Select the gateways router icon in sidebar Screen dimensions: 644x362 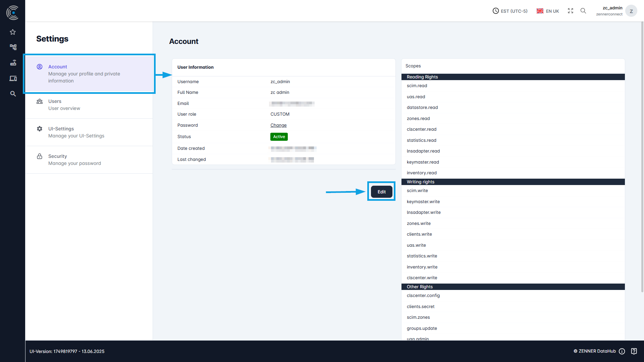coord(13,63)
